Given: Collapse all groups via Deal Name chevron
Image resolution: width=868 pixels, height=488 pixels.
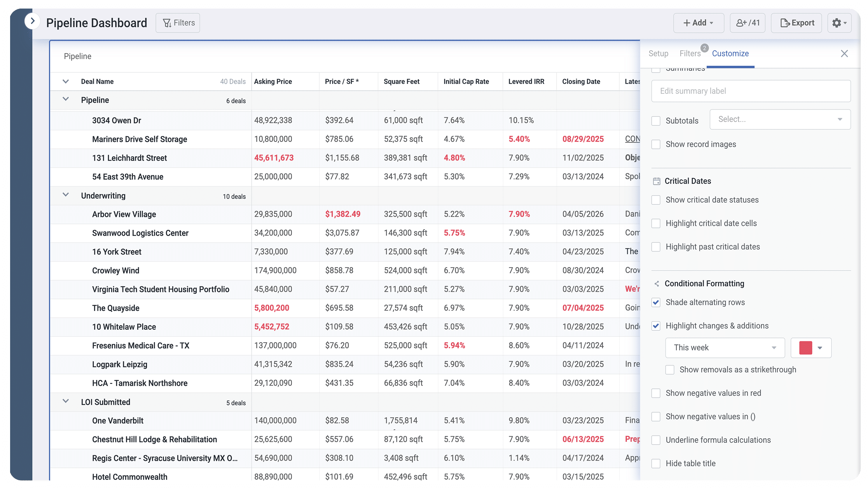Looking at the screenshot, I should pos(66,82).
